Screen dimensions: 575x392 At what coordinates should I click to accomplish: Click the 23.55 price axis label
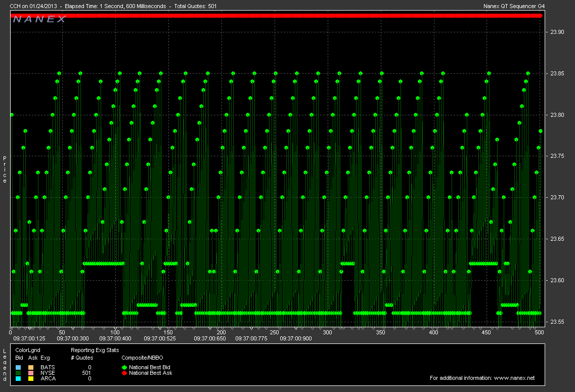[x=557, y=322]
